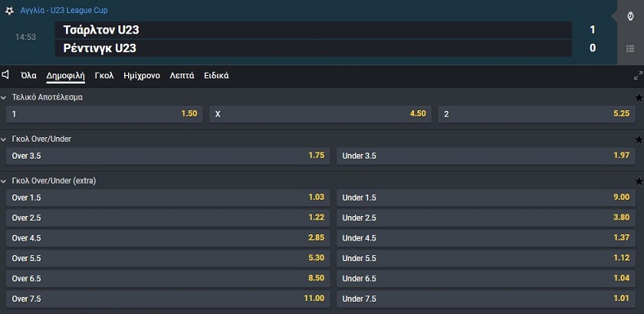The width and height of the screenshot is (644, 314).
Task: Favorite the Γκολ Over/Under market star
Action: [x=639, y=139]
